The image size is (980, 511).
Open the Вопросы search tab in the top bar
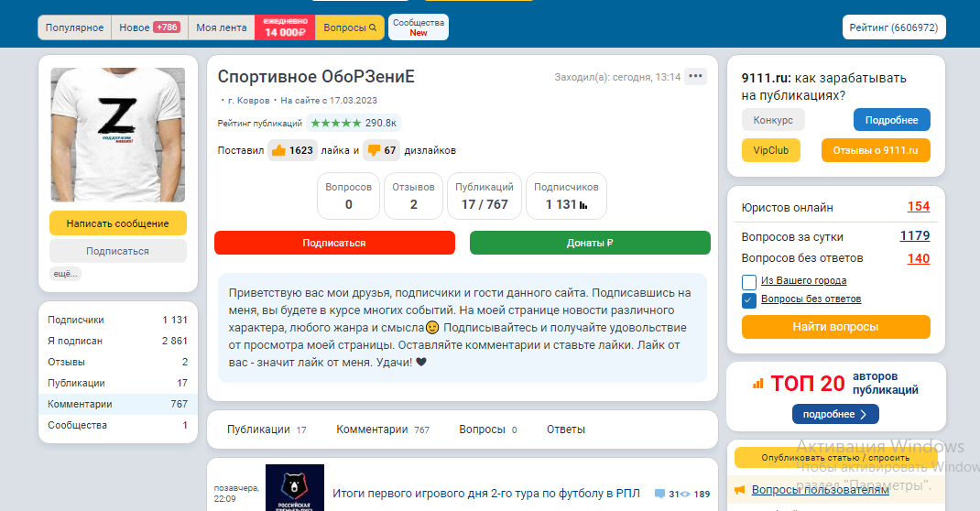350,27
